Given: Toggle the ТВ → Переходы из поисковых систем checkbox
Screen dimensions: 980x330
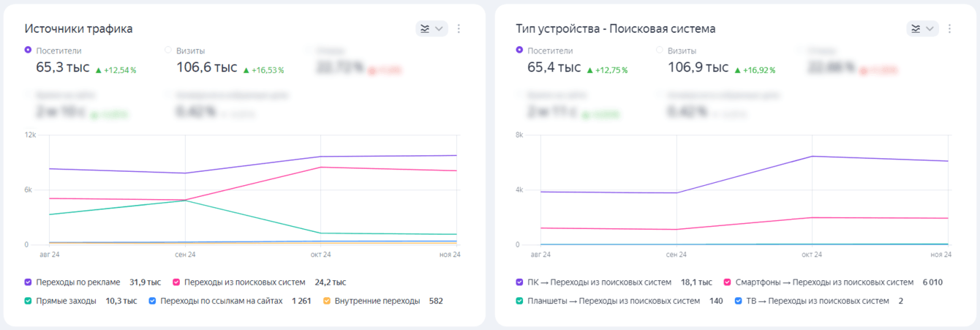Looking at the screenshot, I should click(x=738, y=301).
